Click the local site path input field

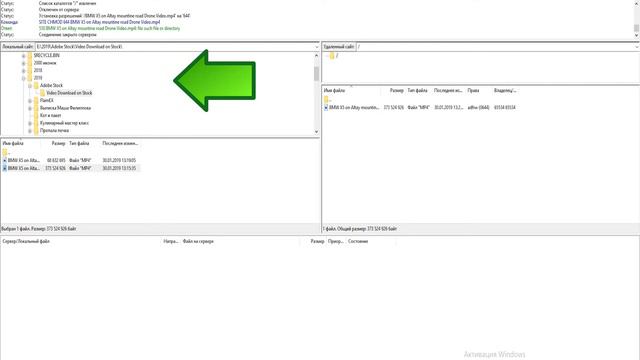click(x=174, y=47)
